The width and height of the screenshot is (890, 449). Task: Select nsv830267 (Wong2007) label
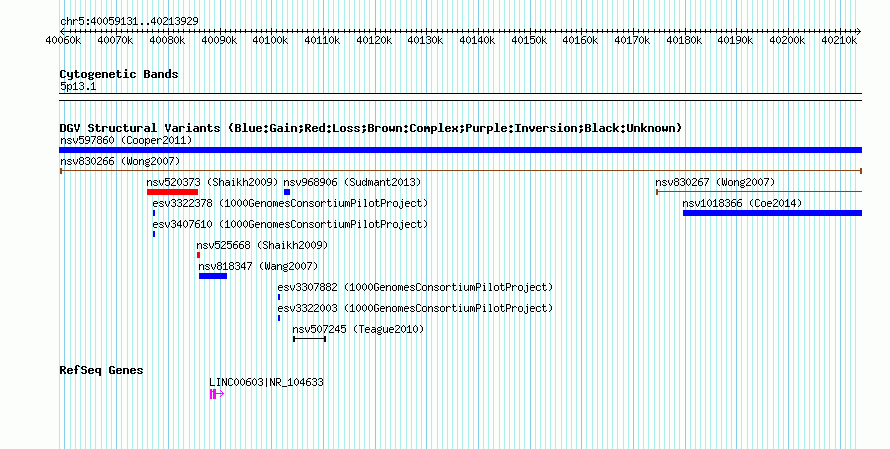tap(715, 182)
